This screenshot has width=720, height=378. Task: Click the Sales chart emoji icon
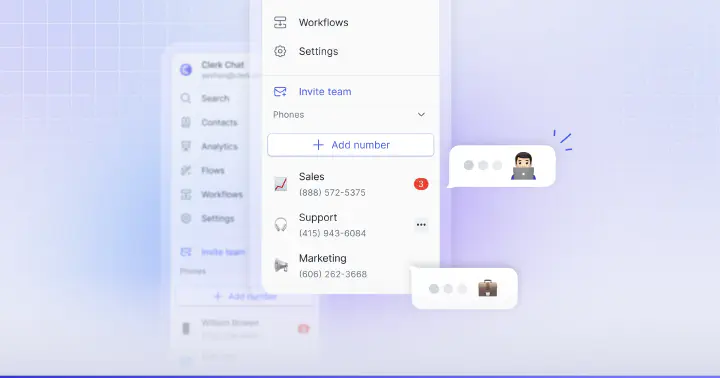pos(281,184)
